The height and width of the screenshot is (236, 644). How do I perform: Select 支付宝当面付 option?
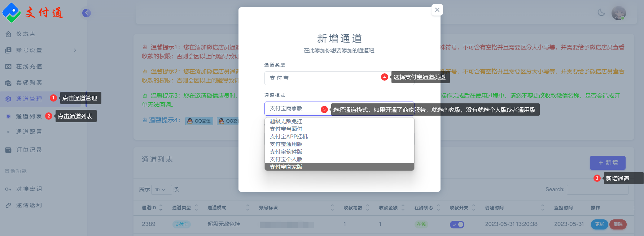point(286,129)
